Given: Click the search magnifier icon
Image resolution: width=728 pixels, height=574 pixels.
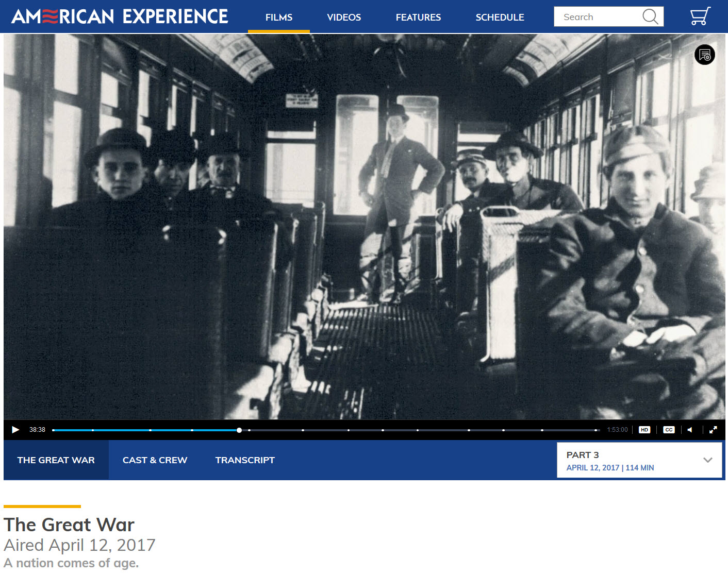Looking at the screenshot, I should click(x=650, y=16).
